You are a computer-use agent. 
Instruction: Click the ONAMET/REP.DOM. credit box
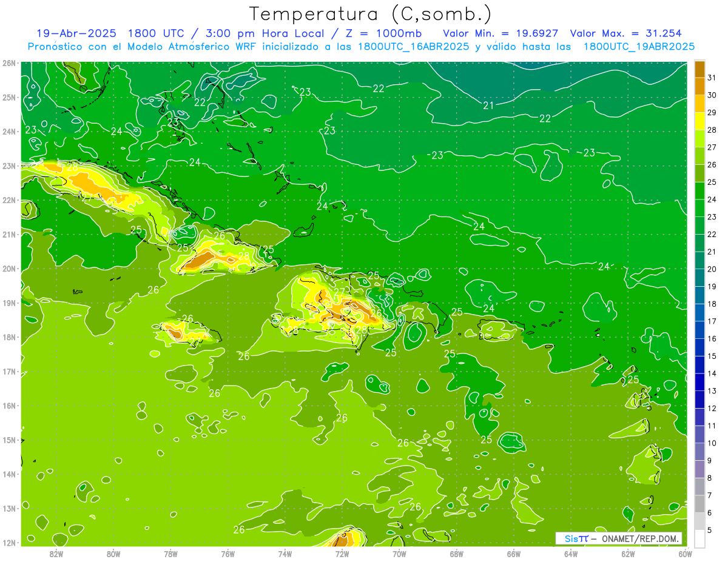point(618,538)
